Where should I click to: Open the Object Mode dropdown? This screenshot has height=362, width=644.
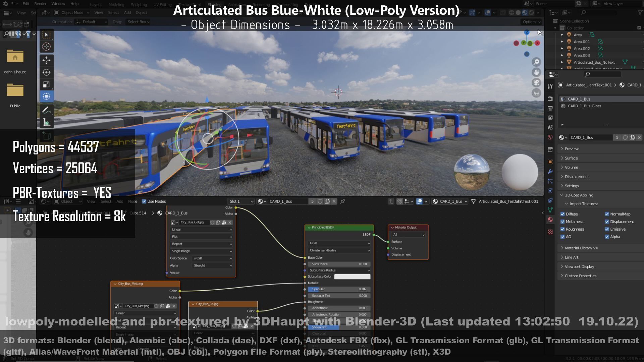point(72,13)
